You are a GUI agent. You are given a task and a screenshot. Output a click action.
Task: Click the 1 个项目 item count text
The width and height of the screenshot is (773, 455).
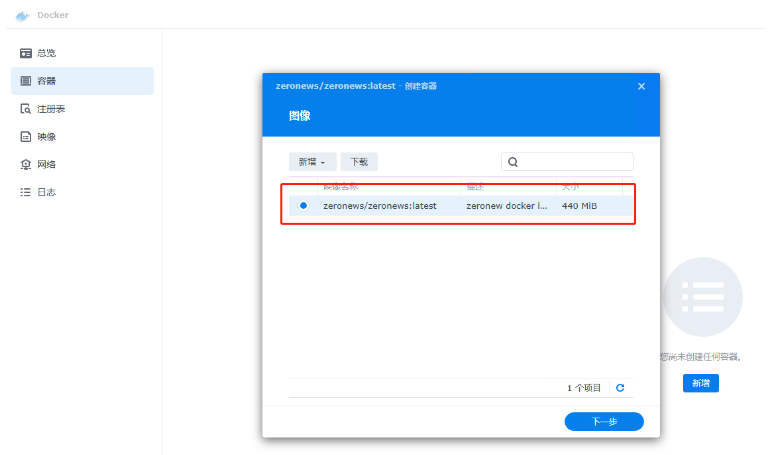[x=584, y=388]
